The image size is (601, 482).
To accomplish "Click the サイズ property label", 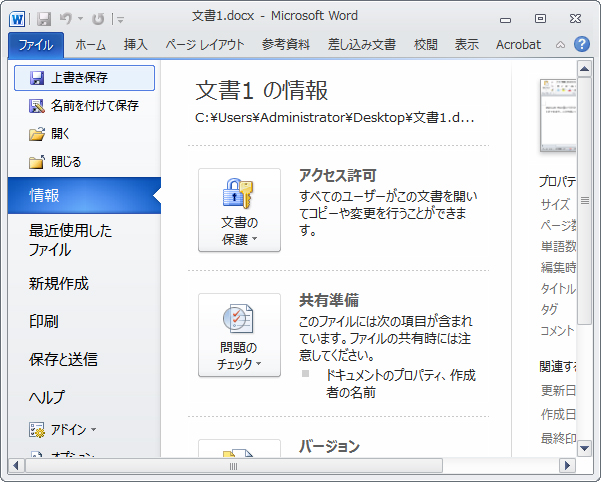I will pos(555,204).
